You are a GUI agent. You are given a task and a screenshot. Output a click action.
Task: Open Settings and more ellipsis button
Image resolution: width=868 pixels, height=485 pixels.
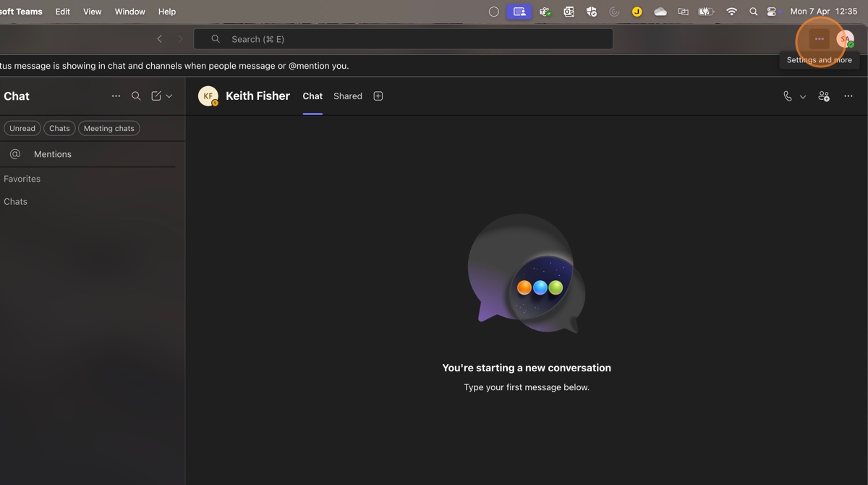point(819,39)
